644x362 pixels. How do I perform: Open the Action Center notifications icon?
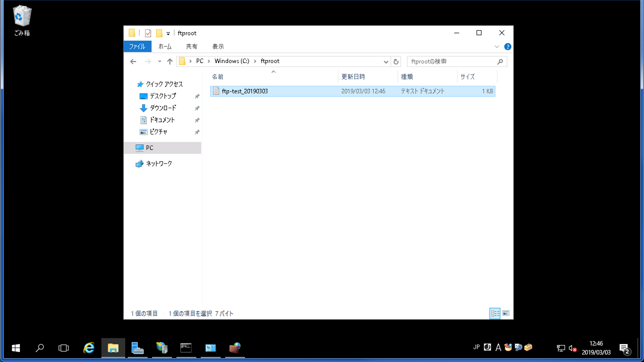click(625, 348)
